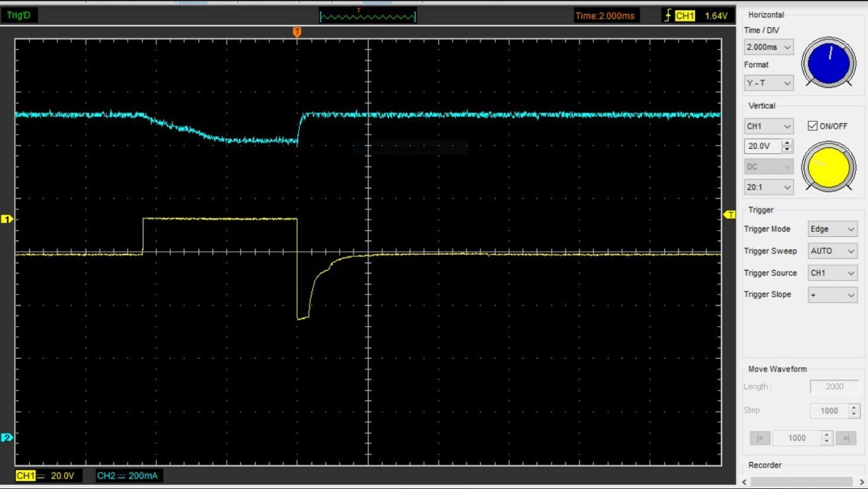Open the Time / DIV dropdown
The width and height of the screenshot is (868, 489).
[768, 47]
